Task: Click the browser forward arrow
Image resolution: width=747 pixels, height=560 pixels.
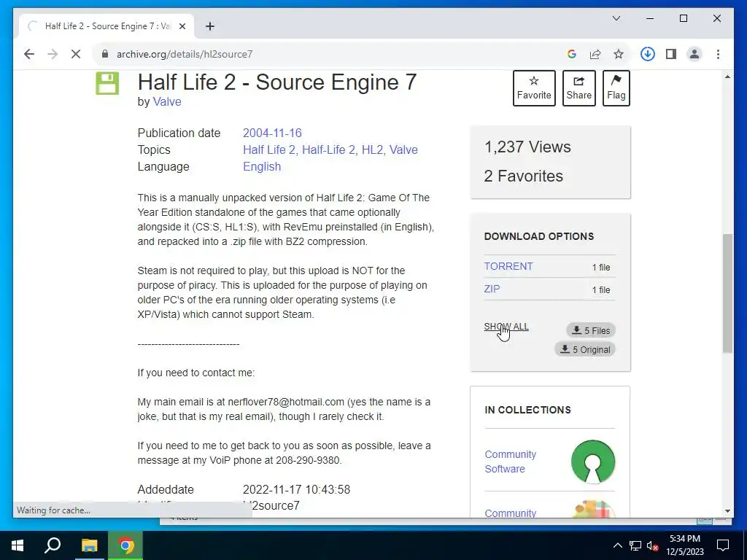Action: click(x=53, y=54)
